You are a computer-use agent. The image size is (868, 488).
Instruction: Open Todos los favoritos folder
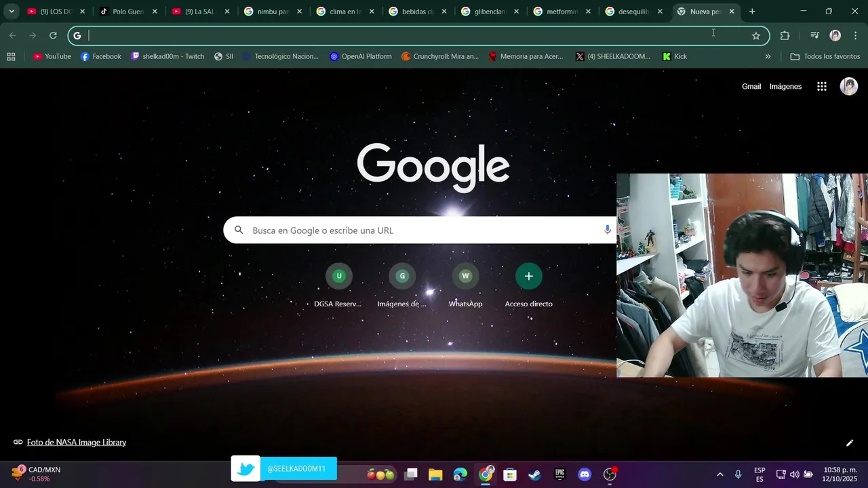[x=825, y=56]
